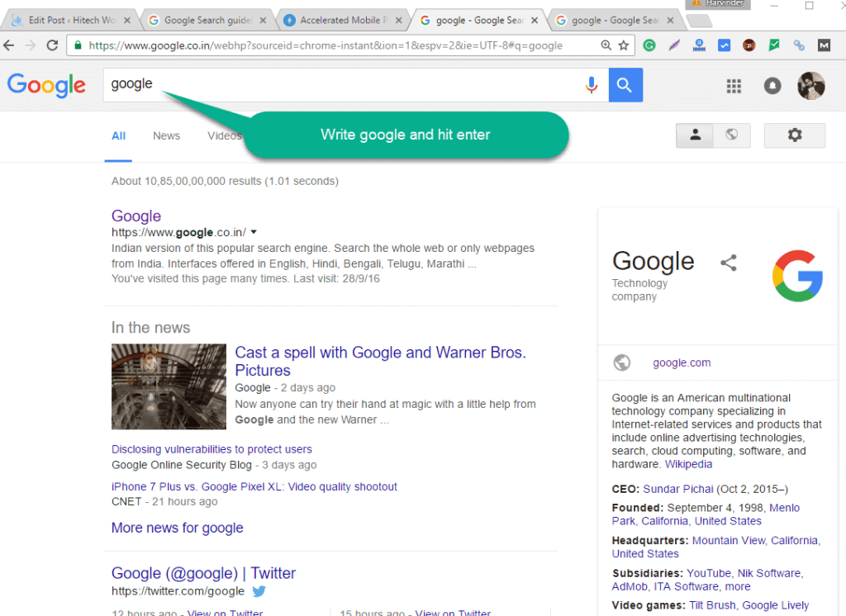The width and height of the screenshot is (846, 616).
Task: Open the green Grammarly extension icon
Action: 649,45
